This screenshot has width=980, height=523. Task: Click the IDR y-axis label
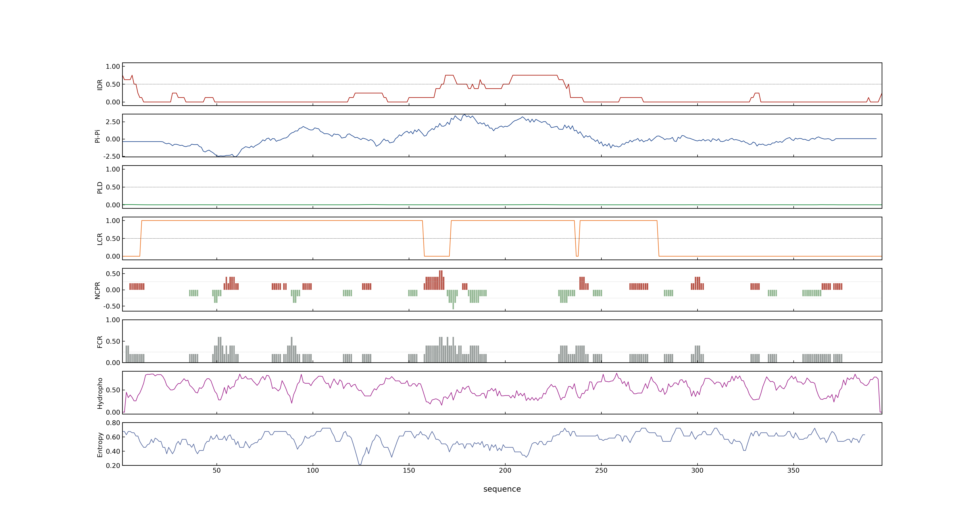[100, 85]
